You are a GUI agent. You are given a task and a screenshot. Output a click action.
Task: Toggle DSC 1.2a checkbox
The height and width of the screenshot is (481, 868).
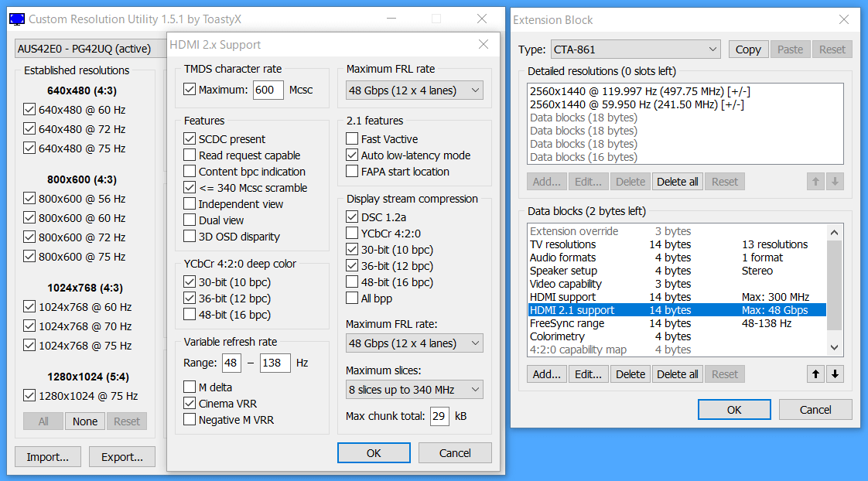351,217
